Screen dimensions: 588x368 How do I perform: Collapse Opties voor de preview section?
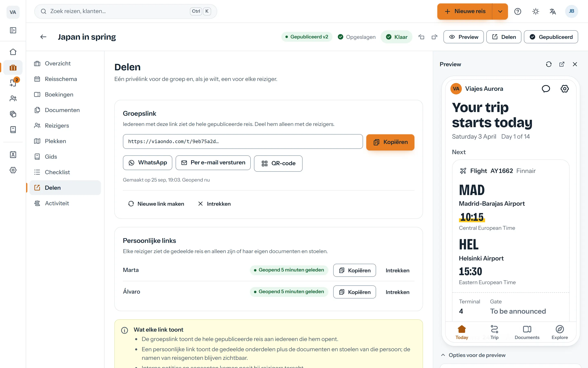point(473,355)
